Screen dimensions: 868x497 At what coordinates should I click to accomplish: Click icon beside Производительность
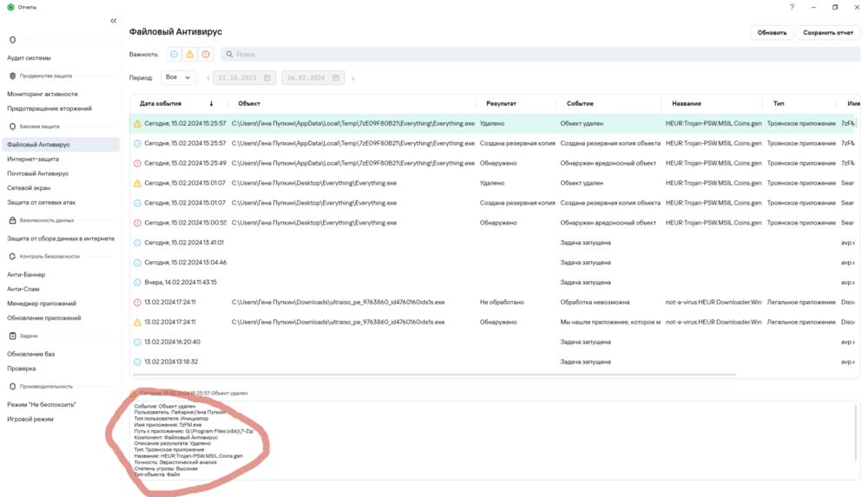(13, 386)
